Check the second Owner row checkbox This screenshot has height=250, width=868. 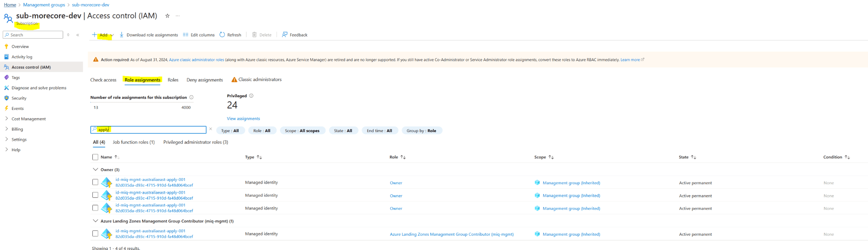click(95, 195)
